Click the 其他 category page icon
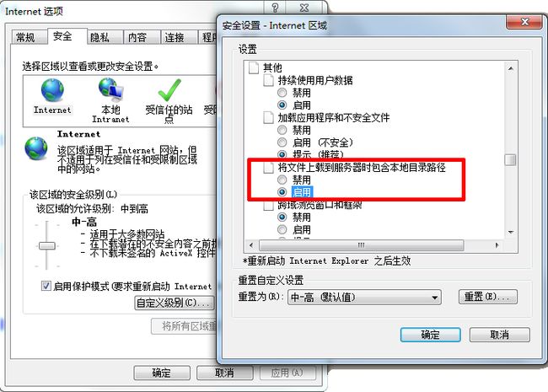548x392 pixels. coord(254,67)
